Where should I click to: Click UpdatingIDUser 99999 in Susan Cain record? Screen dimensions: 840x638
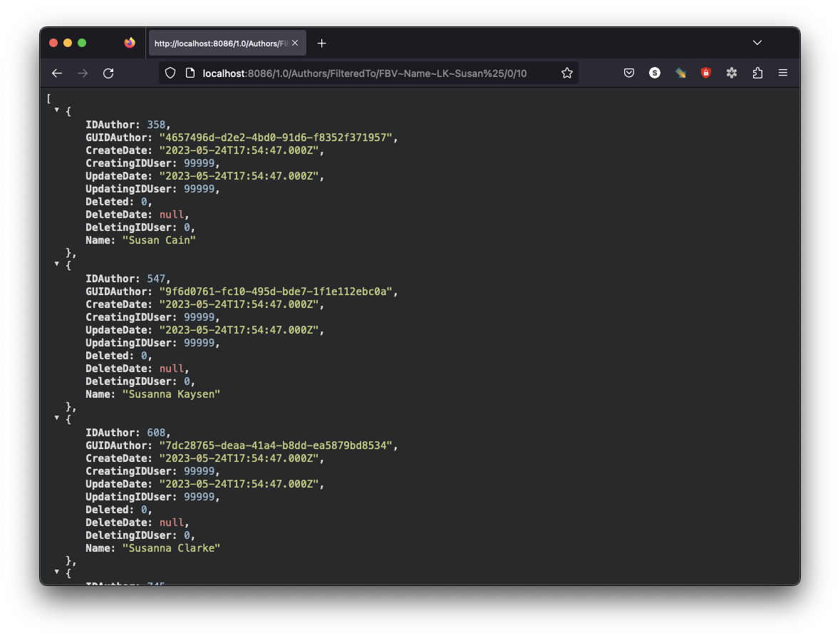(199, 189)
